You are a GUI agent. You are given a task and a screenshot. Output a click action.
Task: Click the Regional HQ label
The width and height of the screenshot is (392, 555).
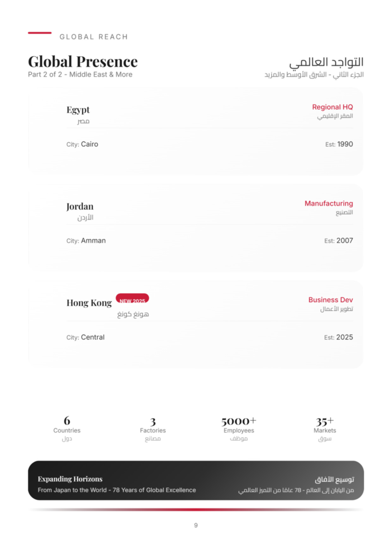(332, 107)
